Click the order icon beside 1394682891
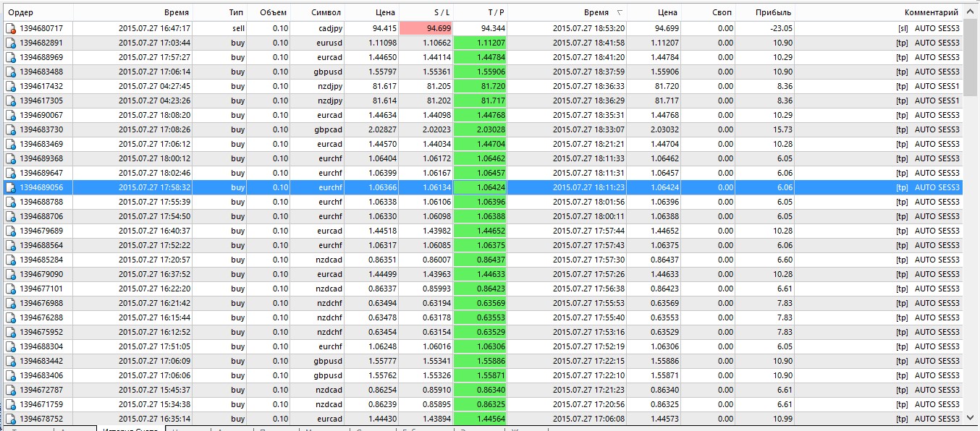980x431 pixels. point(11,43)
